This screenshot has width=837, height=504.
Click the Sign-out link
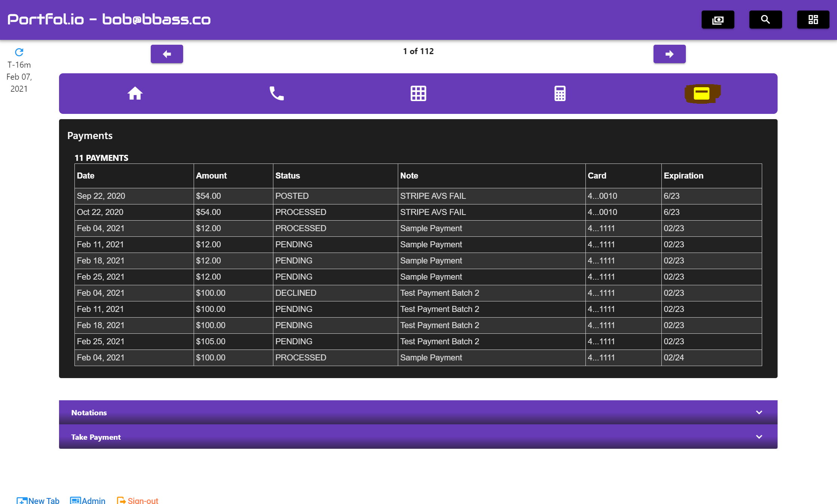(138, 500)
